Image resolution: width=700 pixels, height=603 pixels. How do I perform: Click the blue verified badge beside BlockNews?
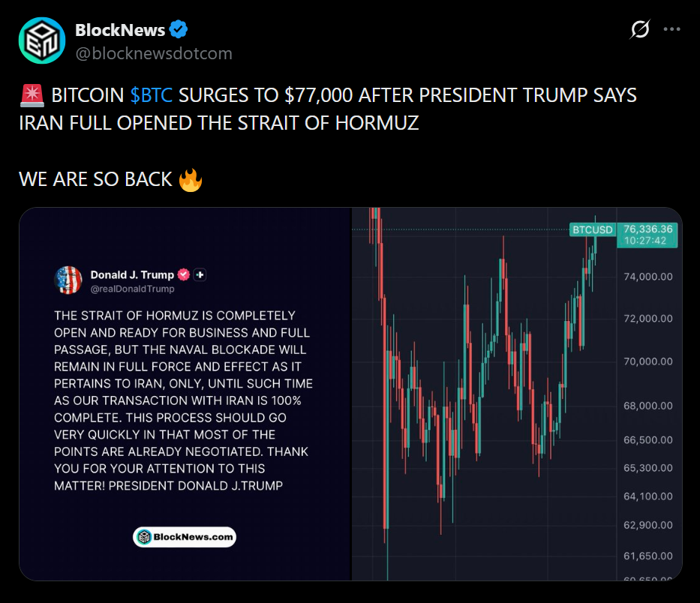pyautogui.click(x=178, y=30)
